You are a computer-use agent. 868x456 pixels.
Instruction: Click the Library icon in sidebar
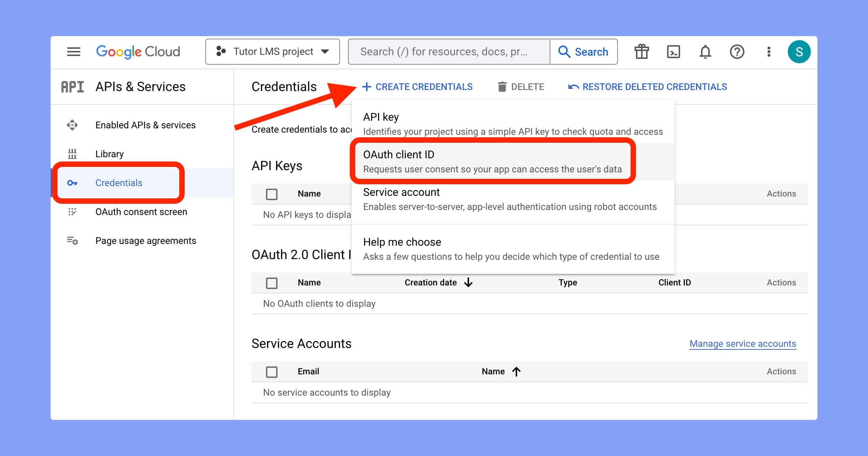[x=72, y=154]
